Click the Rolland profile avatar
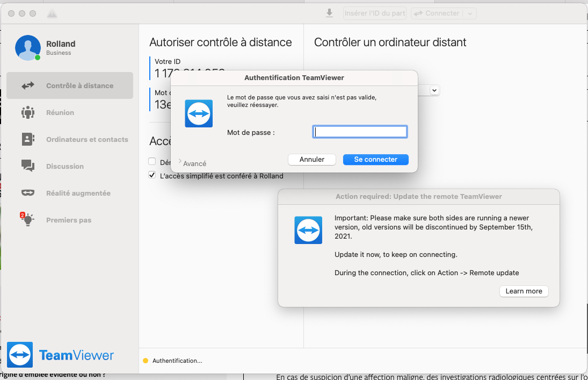The width and height of the screenshot is (588, 380). (28, 48)
